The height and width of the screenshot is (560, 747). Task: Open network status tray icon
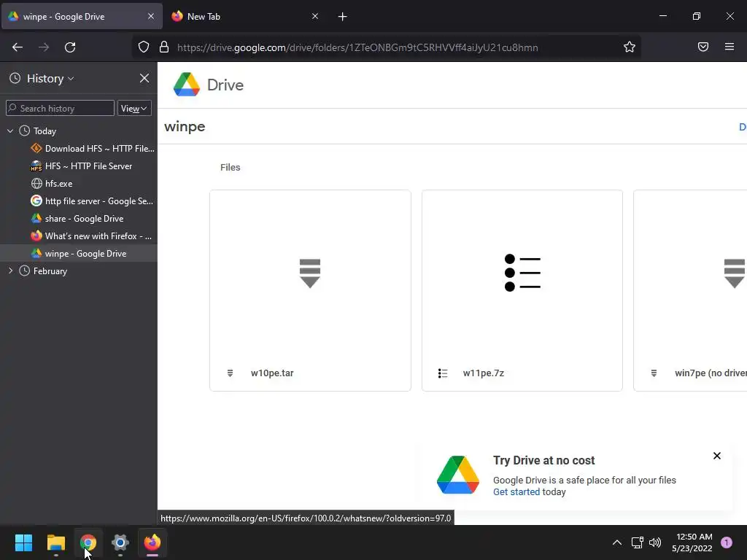(637, 542)
